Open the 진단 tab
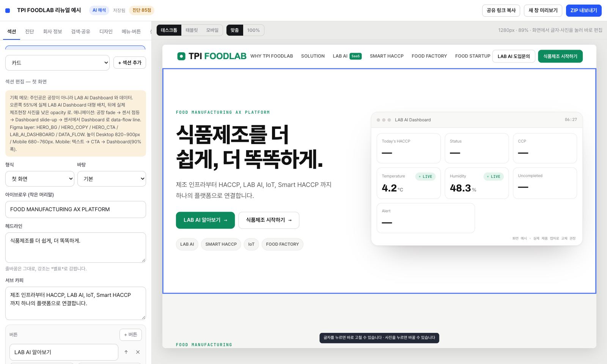607x364 pixels. (30, 31)
